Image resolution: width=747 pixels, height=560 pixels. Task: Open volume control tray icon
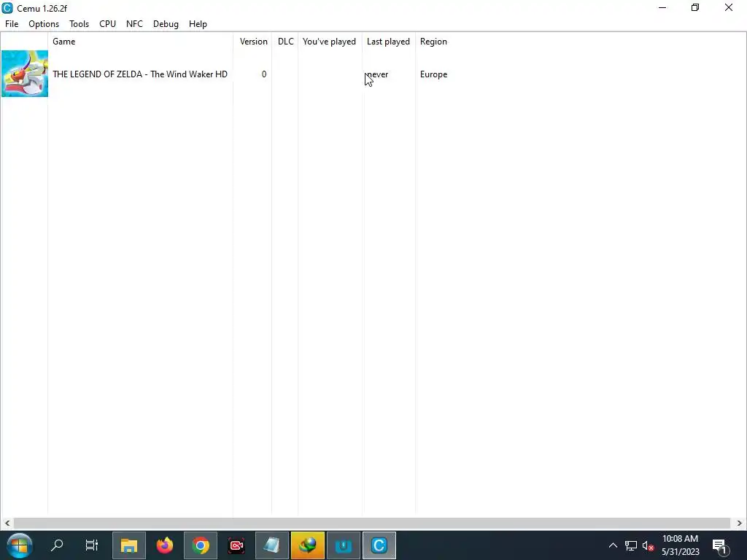(648, 545)
